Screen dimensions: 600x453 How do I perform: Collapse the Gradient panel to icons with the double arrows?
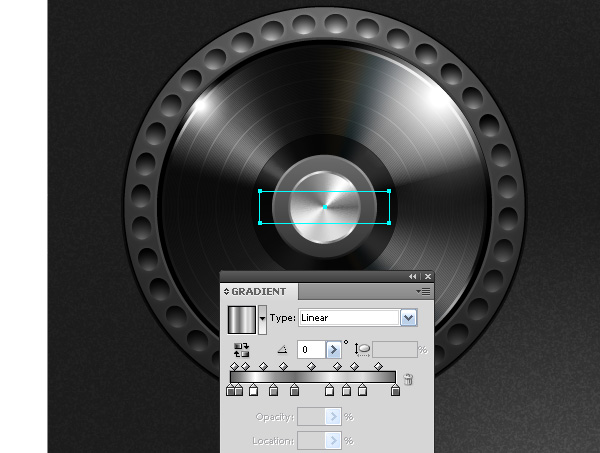click(412, 276)
